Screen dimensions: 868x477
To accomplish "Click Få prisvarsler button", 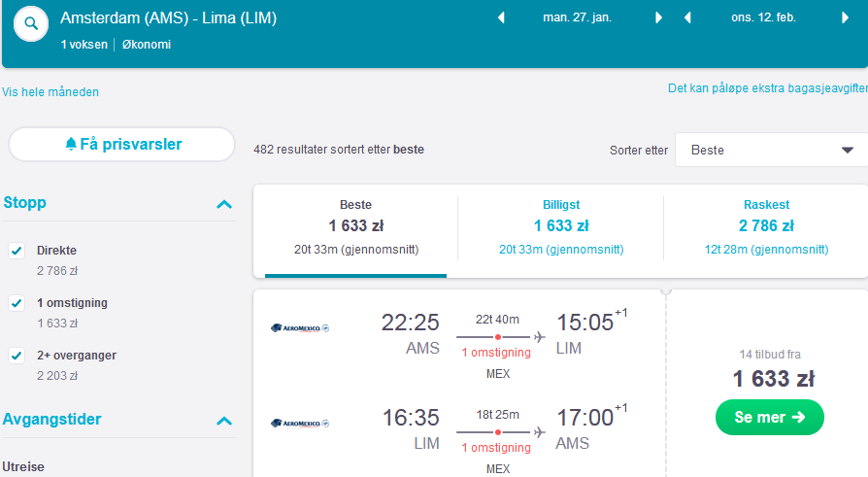I will point(121,144).
